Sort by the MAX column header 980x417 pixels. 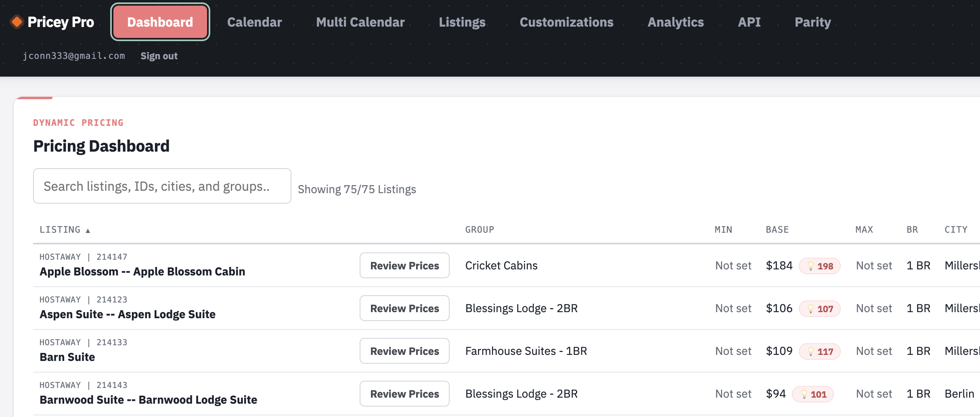click(x=865, y=229)
